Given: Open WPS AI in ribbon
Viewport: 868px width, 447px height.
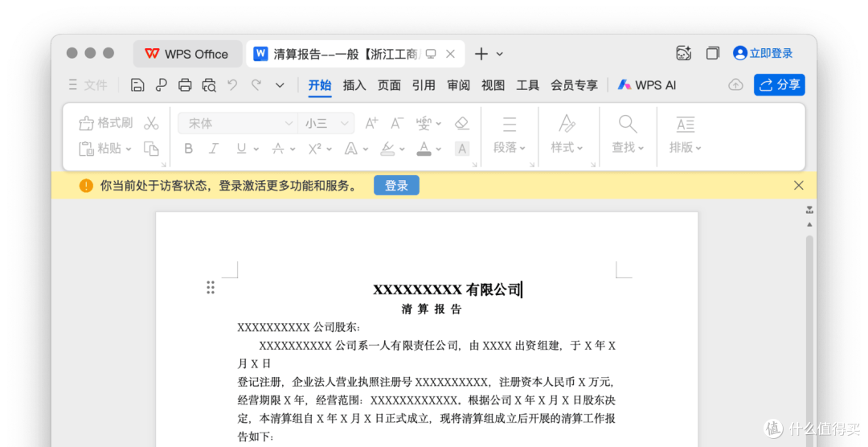Looking at the screenshot, I should [647, 84].
